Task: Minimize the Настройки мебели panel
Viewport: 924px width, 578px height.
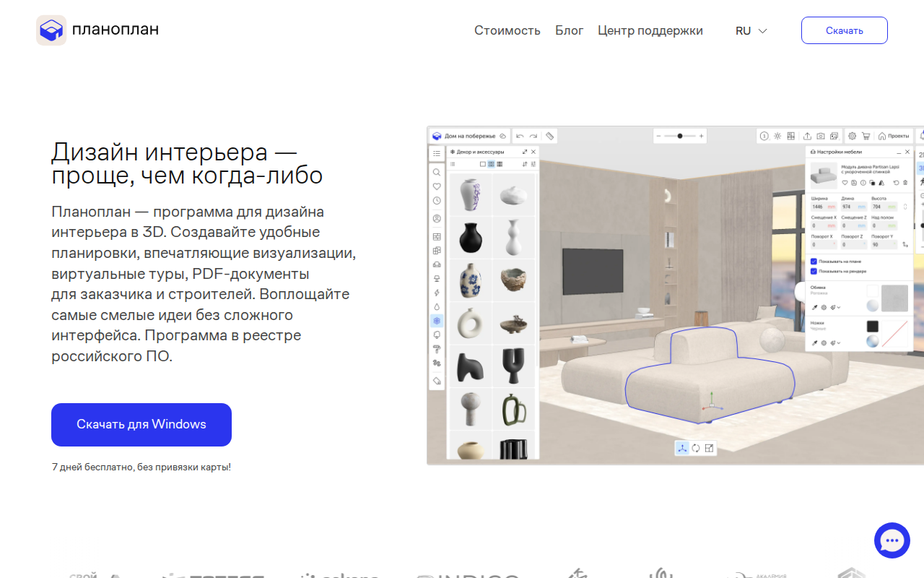Action: (x=899, y=152)
